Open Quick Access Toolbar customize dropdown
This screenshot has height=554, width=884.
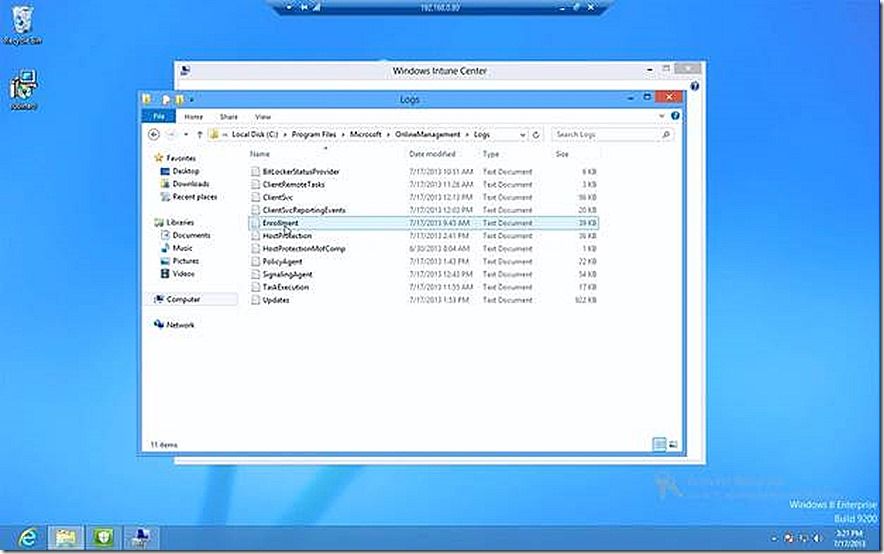pyautogui.click(x=192, y=100)
